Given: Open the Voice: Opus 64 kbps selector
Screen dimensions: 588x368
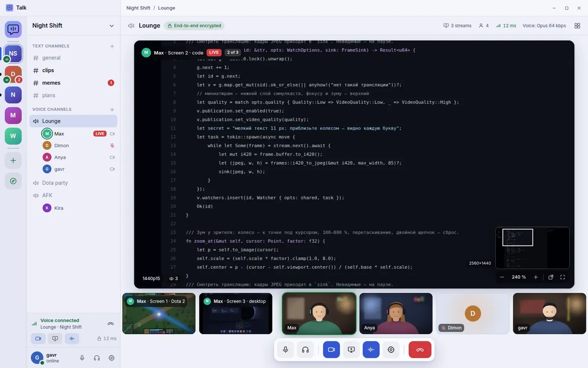Looking at the screenshot, I should coord(544,26).
